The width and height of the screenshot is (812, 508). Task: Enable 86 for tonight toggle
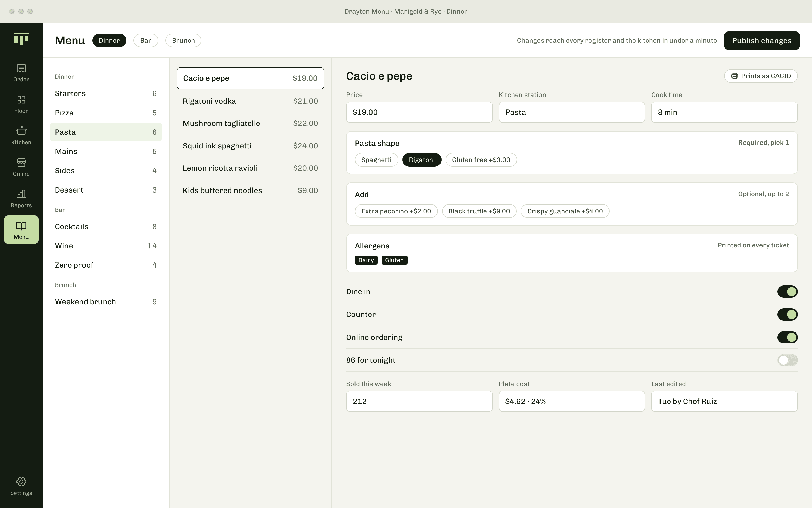787,360
